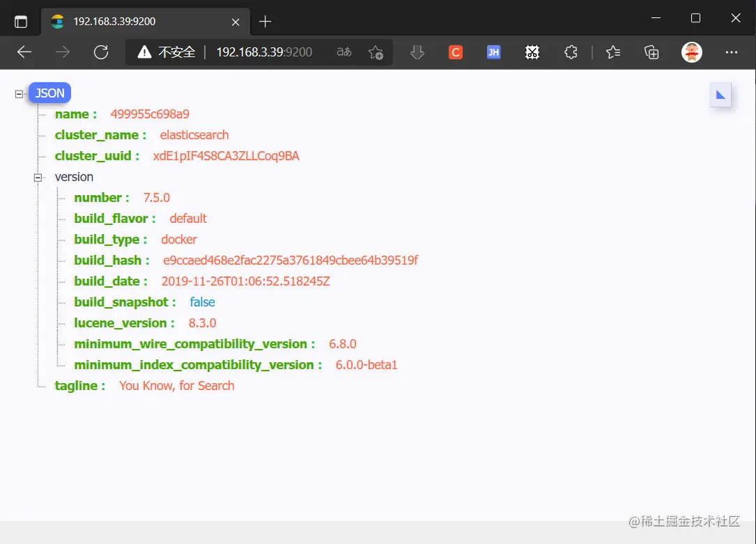
Task: Select the 6.0.0-beta1 value
Action: (367, 365)
